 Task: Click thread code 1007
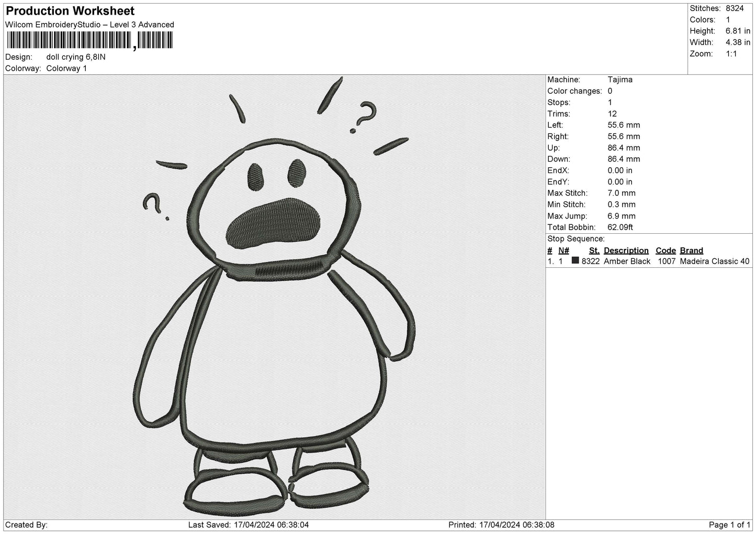click(667, 262)
